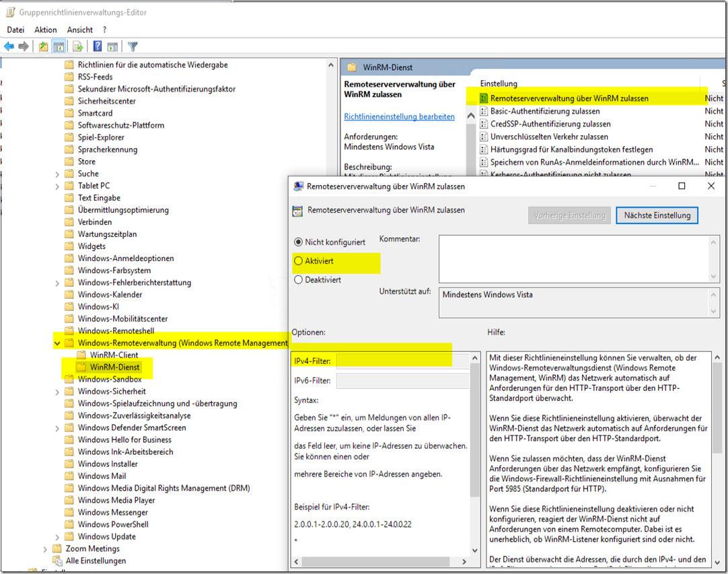Select Smartcard in the tree

click(x=95, y=113)
